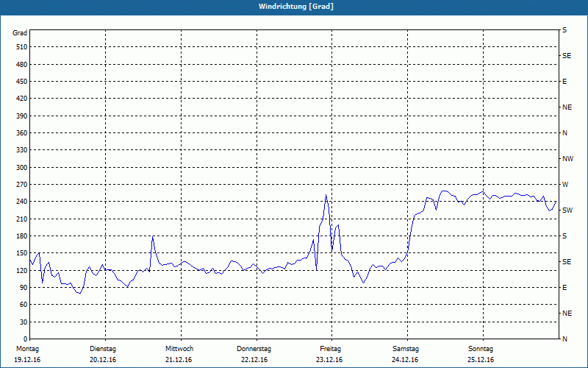
Task: Select compass label "SE" on the 120 gridline
Action: point(567,262)
